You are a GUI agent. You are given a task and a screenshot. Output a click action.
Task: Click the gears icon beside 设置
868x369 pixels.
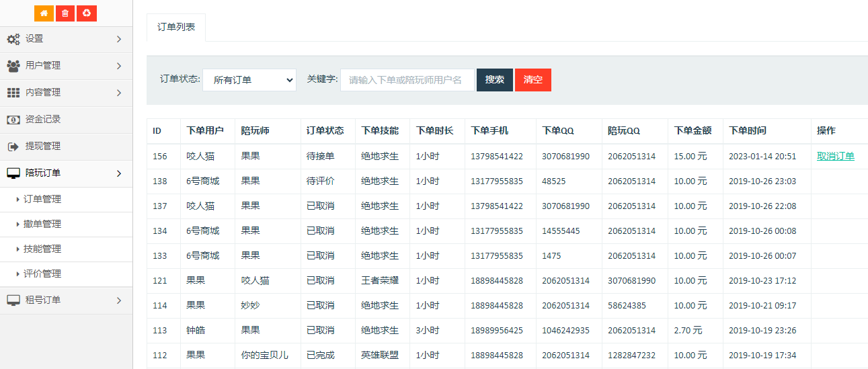13,39
